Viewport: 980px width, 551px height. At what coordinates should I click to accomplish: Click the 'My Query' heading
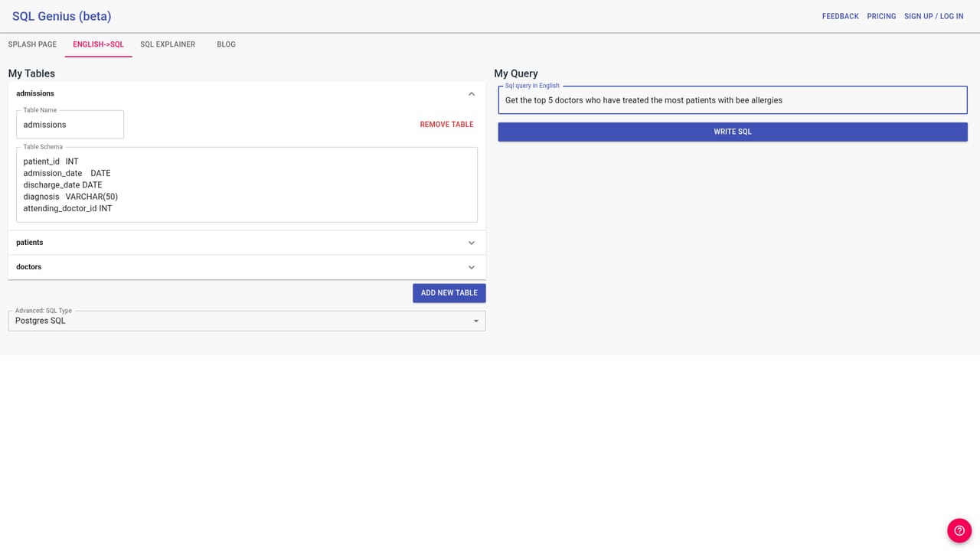pyautogui.click(x=516, y=73)
